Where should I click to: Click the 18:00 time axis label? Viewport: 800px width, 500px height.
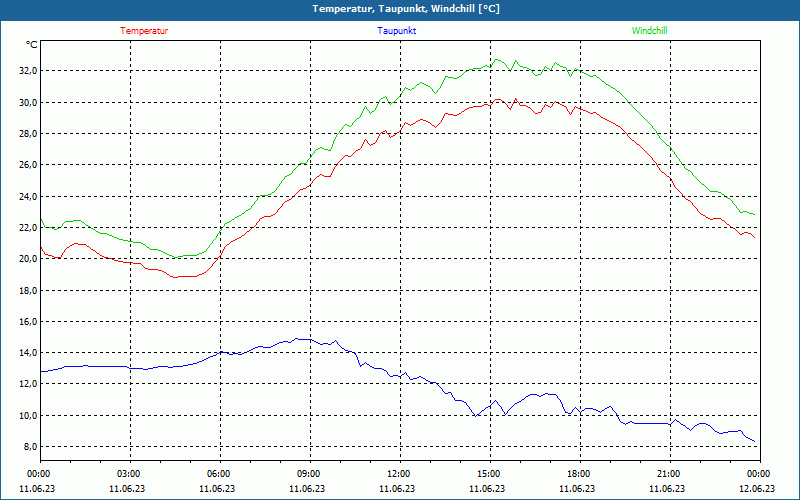577,474
